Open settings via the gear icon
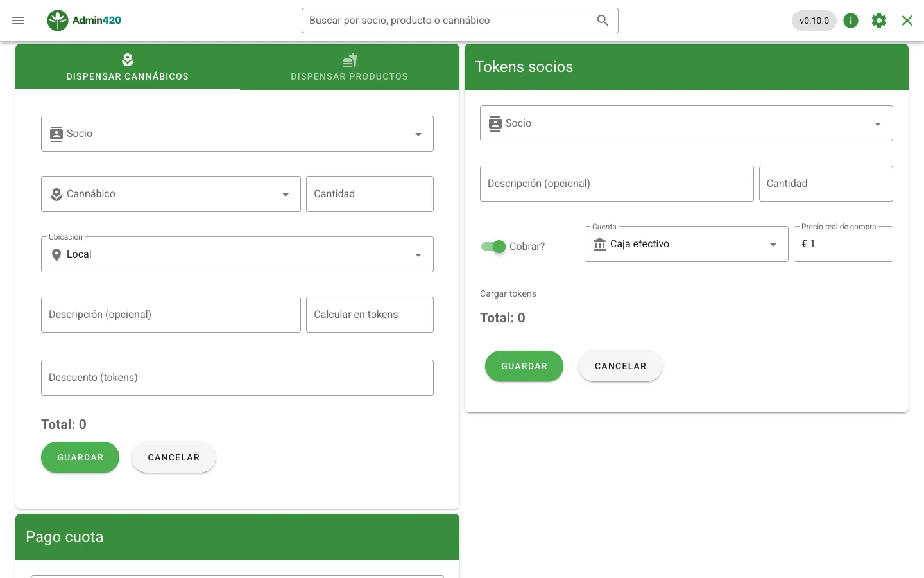Viewport: 924px width, 578px height. (x=879, y=21)
